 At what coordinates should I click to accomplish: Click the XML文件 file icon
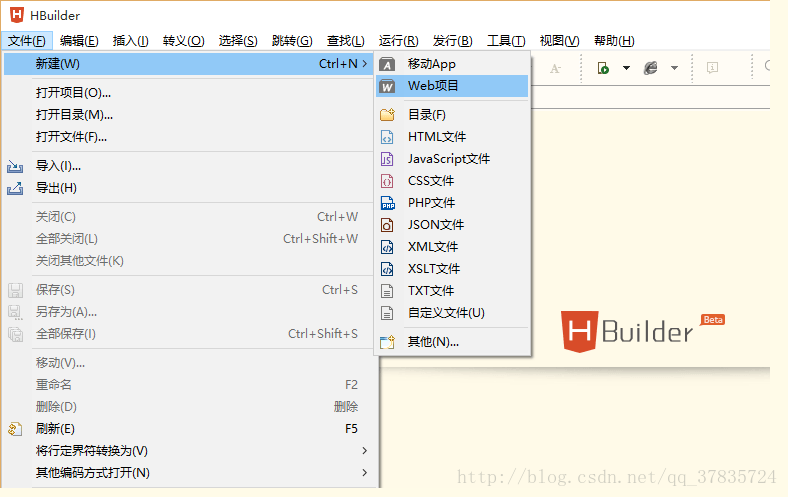387,247
